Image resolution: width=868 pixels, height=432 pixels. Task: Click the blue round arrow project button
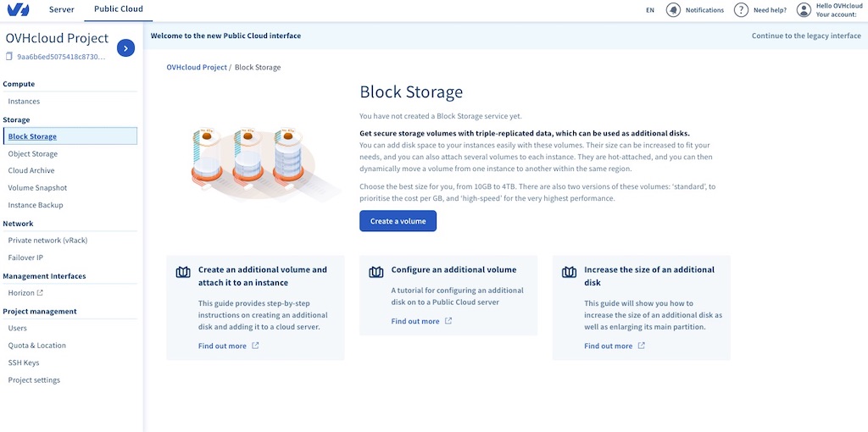click(x=125, y=48)
